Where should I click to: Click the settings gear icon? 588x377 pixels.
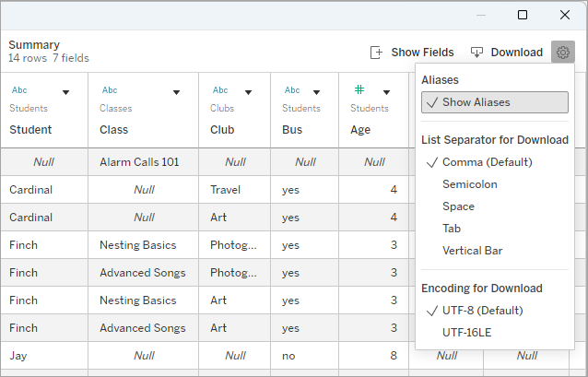562,53
